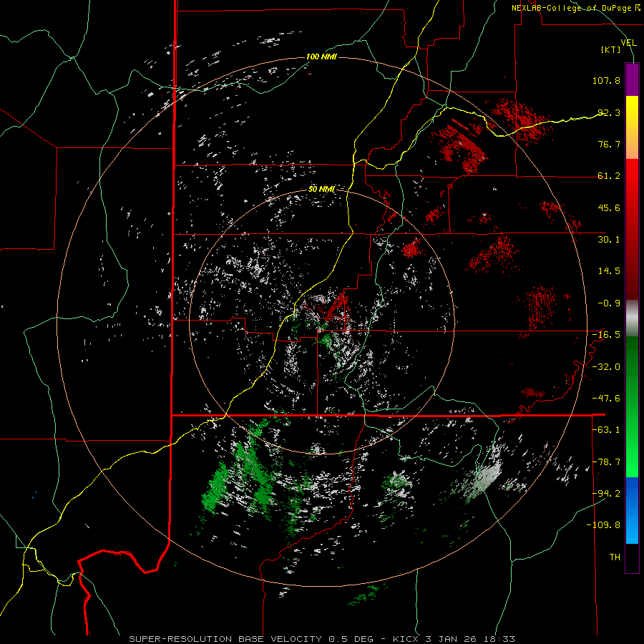This screenshot has width=644, height=644.
Task: Select the 107.8 velocity scale value
Action: pyautogui.click(x=606, y=80)
